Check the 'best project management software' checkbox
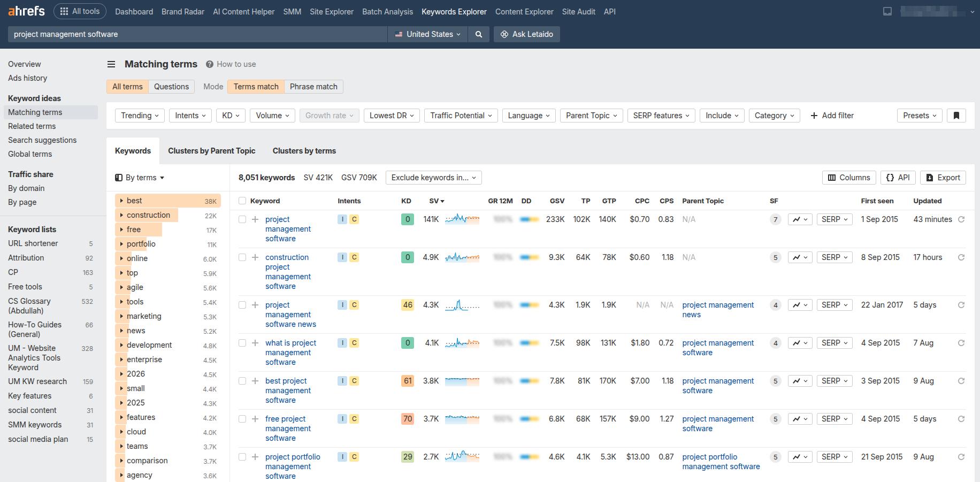 point(242,381)
